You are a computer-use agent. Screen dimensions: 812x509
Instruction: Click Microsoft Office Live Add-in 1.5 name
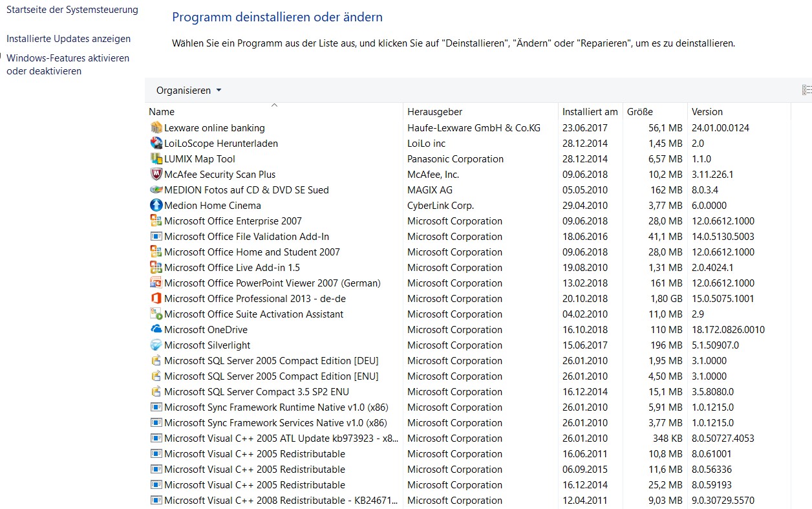pos(232,268)
